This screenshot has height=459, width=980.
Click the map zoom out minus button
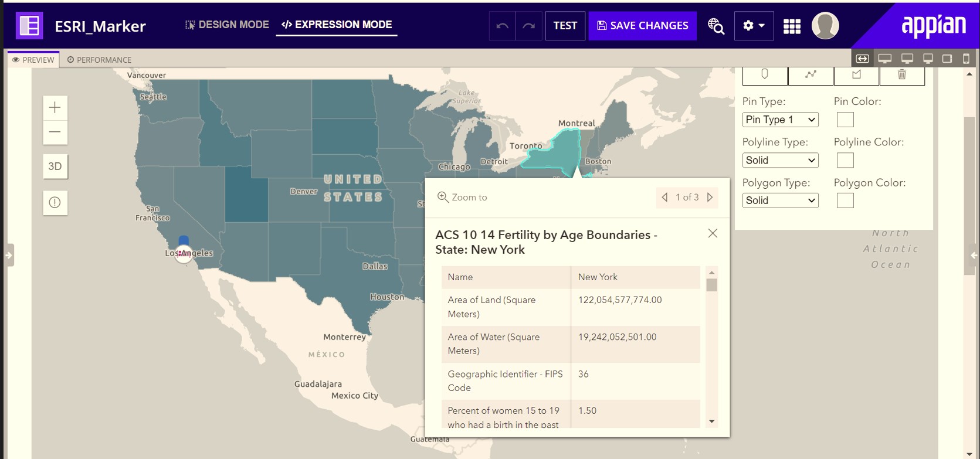click(55, 132)
